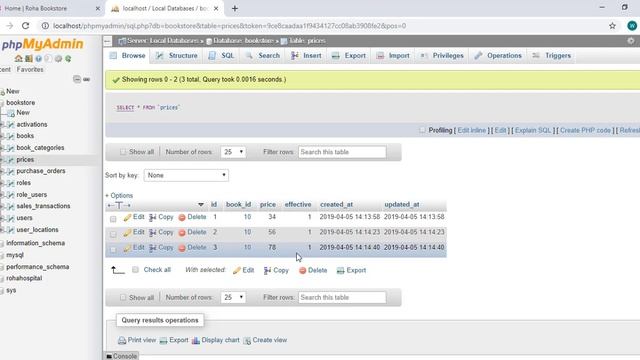Open the Insert tab
The height and width of the screenshot is (360, 640).
[x=306, y=56]
